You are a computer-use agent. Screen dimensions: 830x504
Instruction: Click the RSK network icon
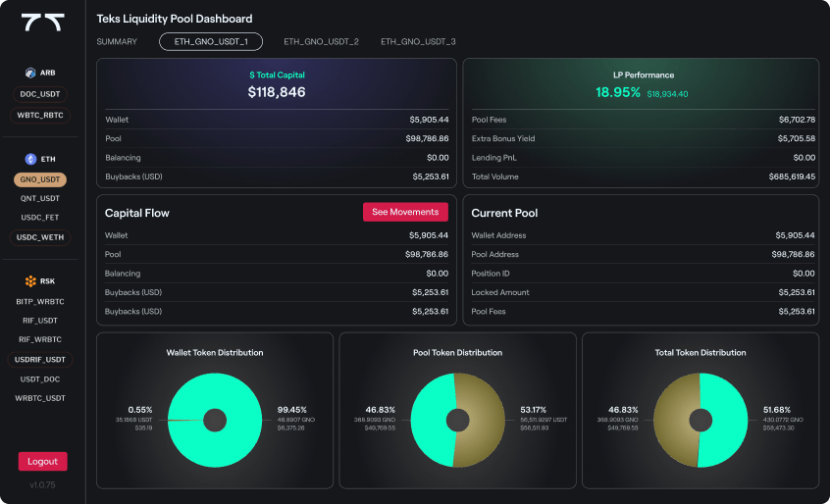[x=31, y=280]
